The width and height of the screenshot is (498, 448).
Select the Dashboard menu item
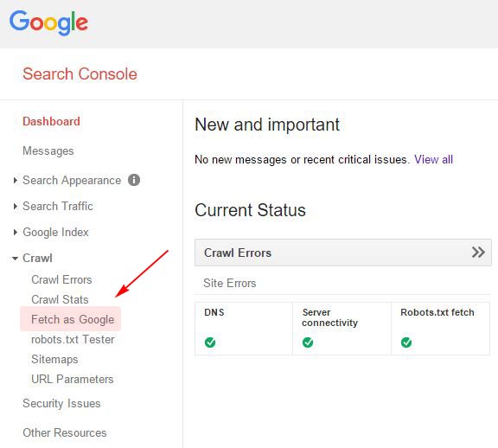[x=51, y=121]
